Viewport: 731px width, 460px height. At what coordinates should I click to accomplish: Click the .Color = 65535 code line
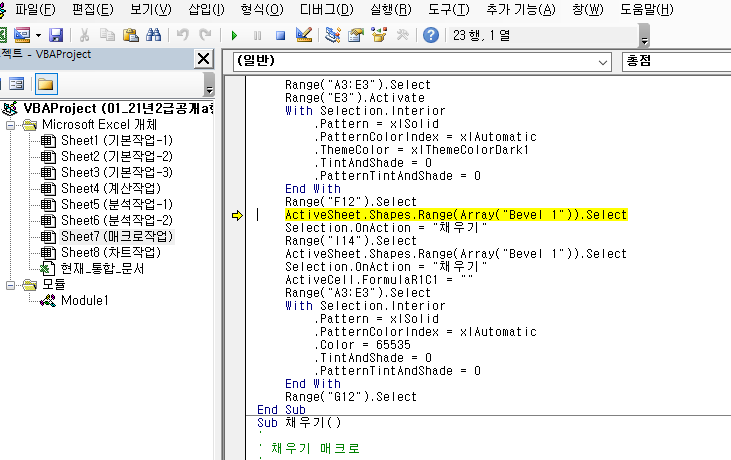pyautogui.click(x=362, y=345)
